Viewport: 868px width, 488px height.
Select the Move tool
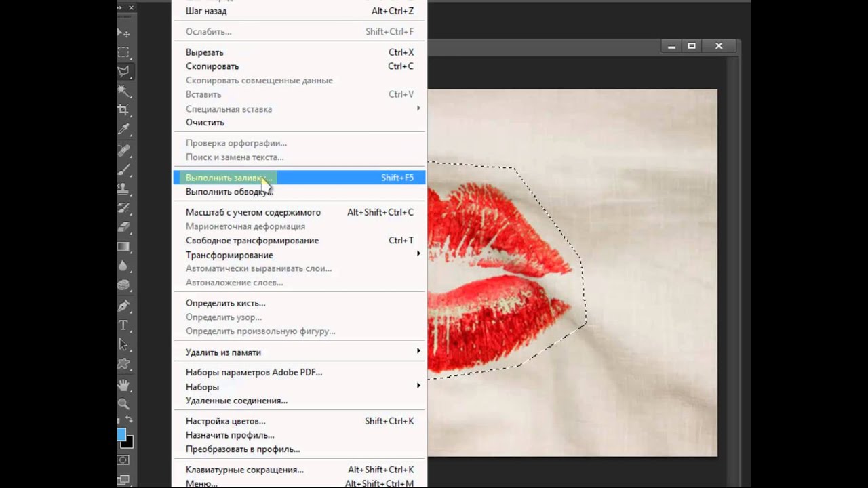124,33
